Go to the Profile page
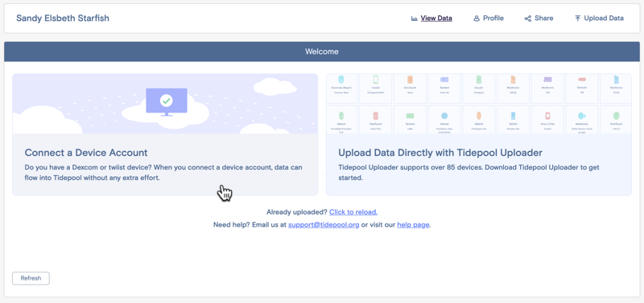The image size is (644, 303). [x=489, y=18]
